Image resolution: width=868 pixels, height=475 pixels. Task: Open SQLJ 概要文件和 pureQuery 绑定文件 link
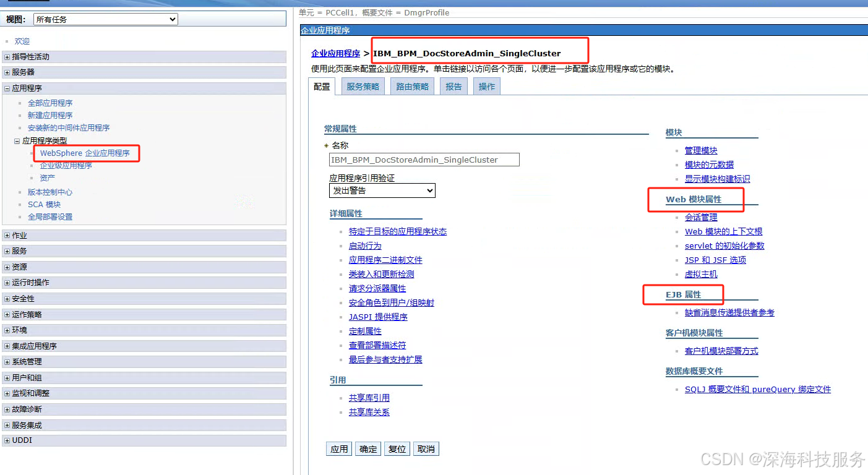click(758, 390)
